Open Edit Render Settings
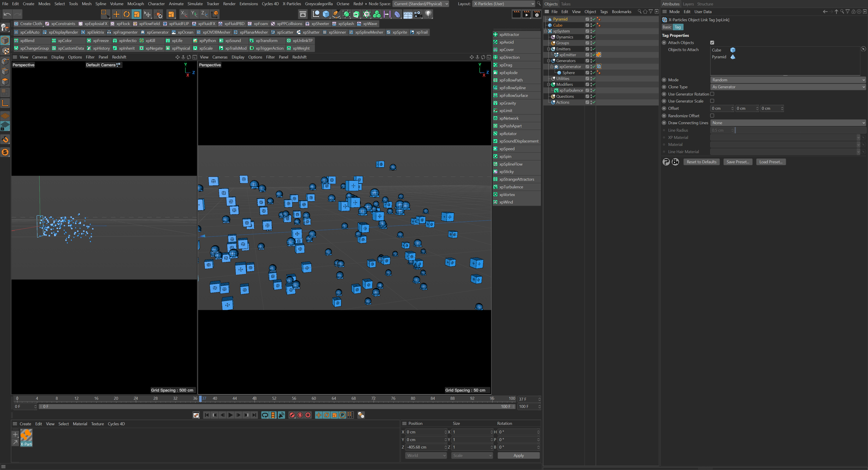This screenshot has height=470, width=868. point(537,14)
